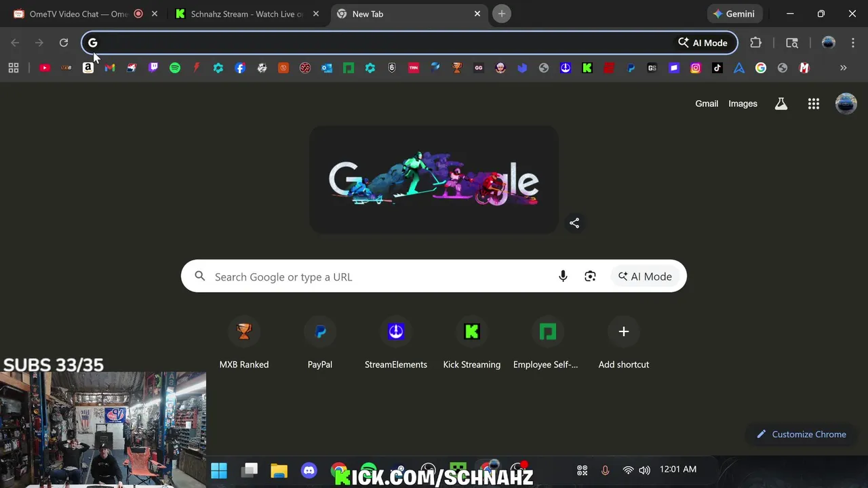Viewport: 868px width, 488px height.
Task: Reload the current page
Action: pos(64,43)
